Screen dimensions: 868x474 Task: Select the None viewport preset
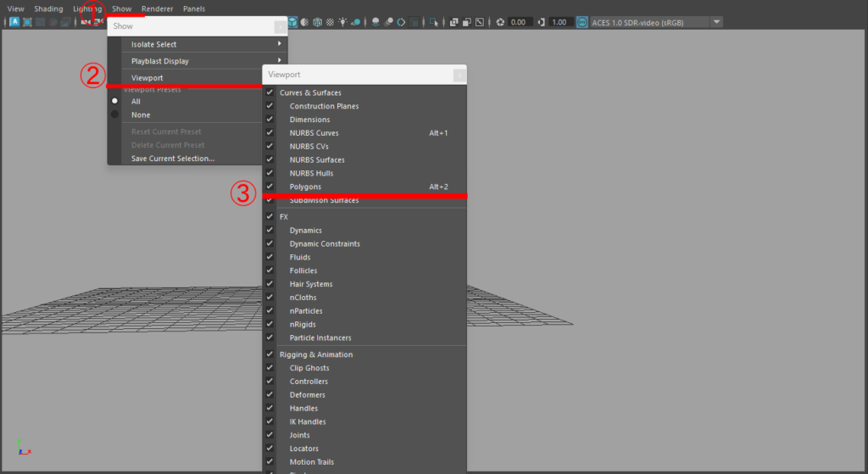coord(115,114)
